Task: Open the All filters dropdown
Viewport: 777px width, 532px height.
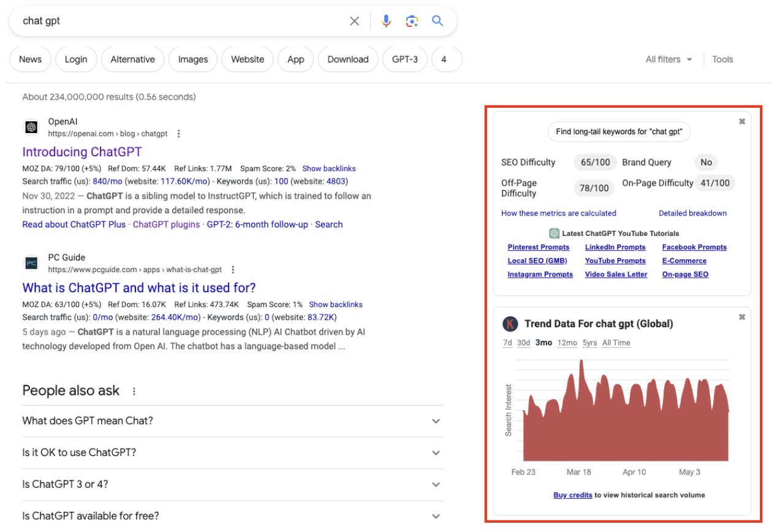Action: click(669, 59)
